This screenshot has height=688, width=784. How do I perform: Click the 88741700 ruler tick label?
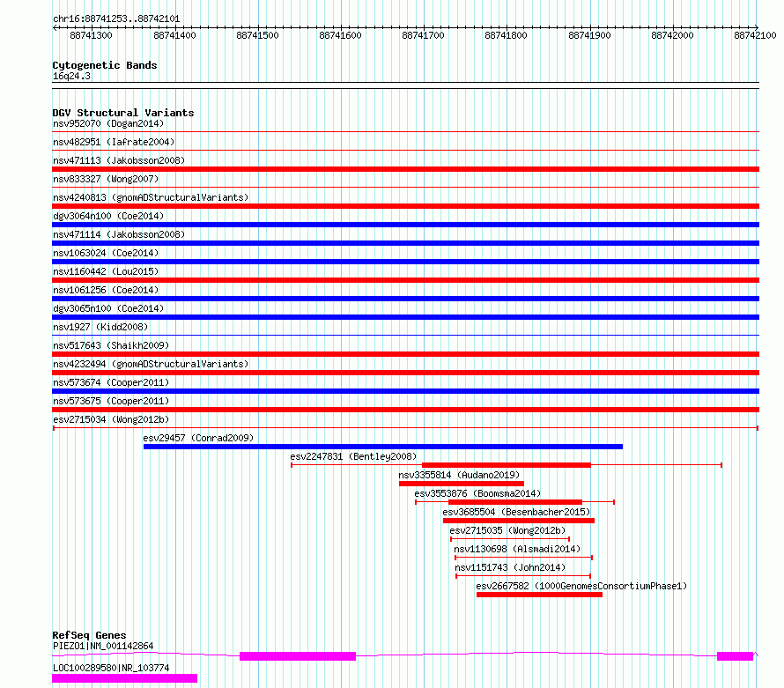423,35
